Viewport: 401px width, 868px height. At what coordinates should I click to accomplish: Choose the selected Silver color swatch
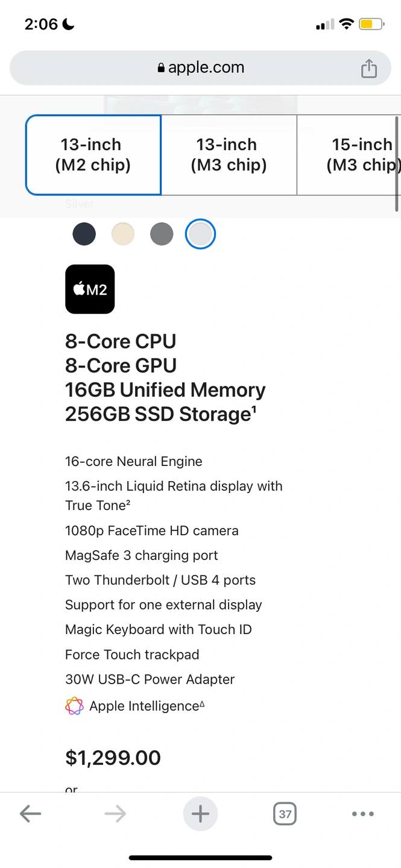click(x=200, y=234)
